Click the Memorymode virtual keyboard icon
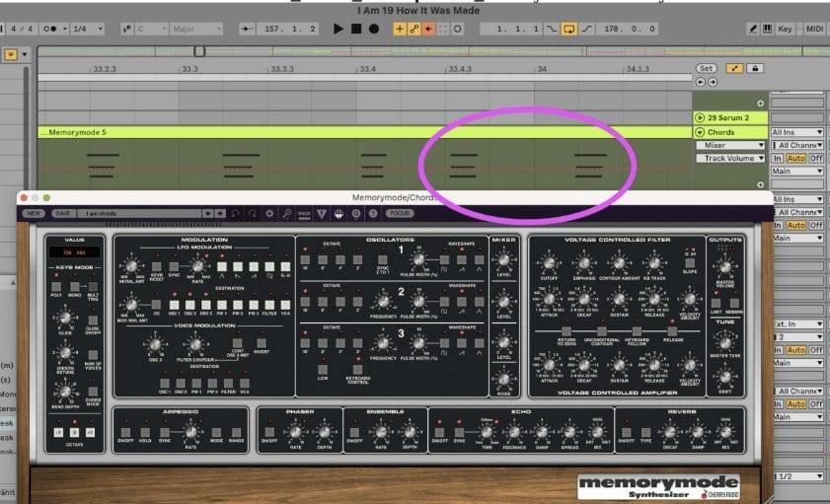830x504 pixels. tap(339, 213)
